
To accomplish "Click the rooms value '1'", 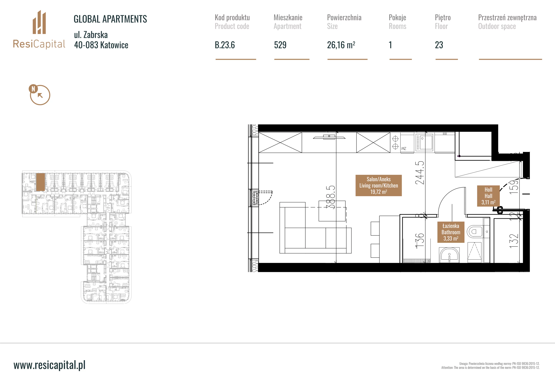I will pyautogui.click(x=390, y=45).
